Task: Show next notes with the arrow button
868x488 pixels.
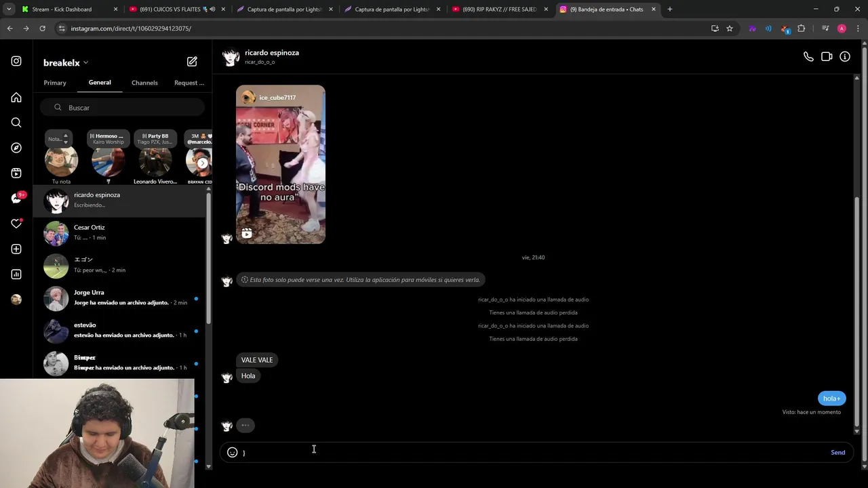Action: 202,163
